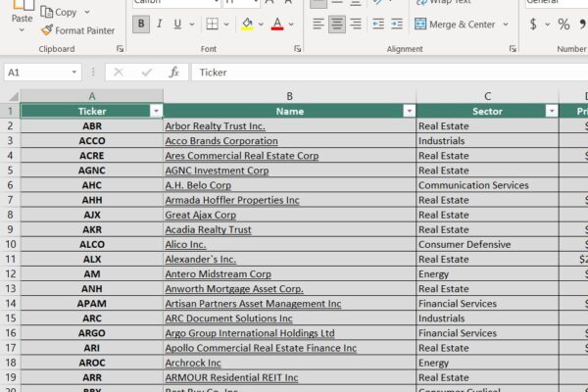This screenshot has width=588, height=392.
Task: Open Alignment settings dialog launcher
Action: 513,49
